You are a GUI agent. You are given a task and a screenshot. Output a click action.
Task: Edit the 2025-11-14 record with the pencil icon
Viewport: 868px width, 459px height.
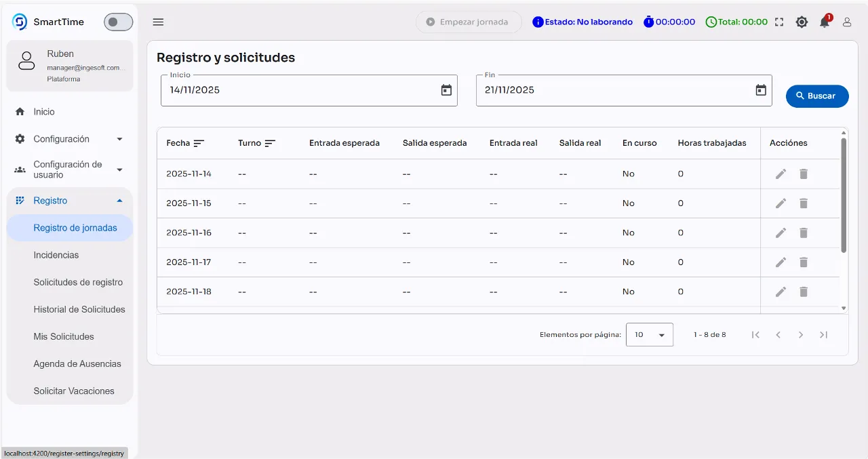781,174
